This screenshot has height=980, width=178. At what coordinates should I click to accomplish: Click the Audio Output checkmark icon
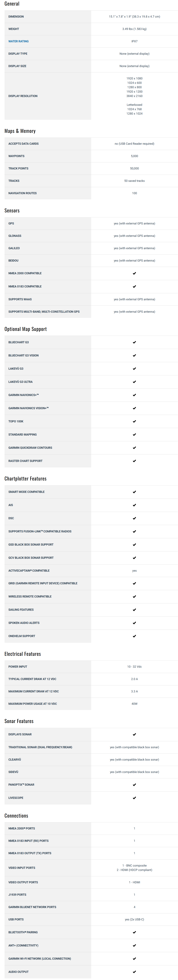[x=134, y=972]
